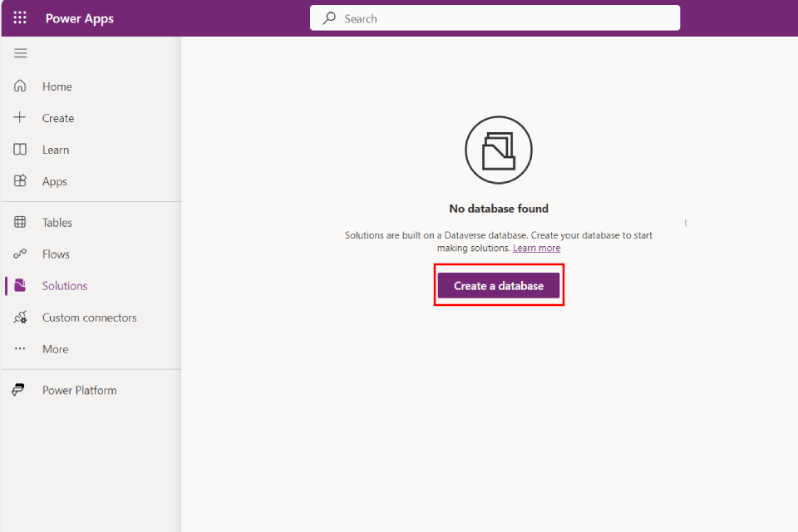This screenshot has height=532, width=798.
Task: Expand the More ellipsis menu
Action: (21, 349)
